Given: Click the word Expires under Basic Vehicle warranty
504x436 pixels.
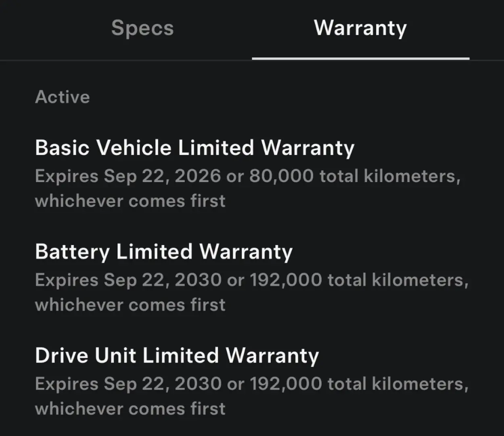Looking at the screenshot, I should [67, 176].
